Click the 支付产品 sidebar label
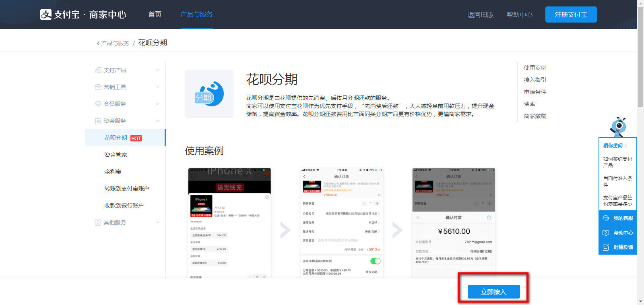 (x=115, y=70)
